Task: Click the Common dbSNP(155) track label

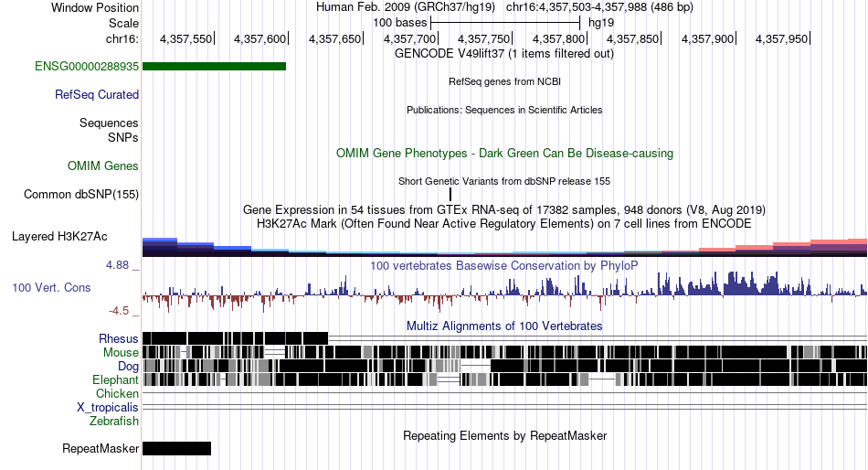Action: pyautogui.click(x=81, y=195)
